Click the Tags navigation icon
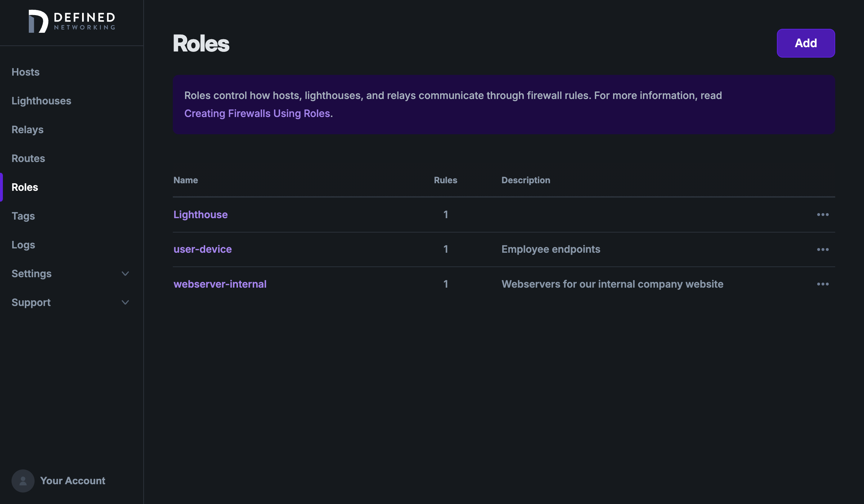The image size is (864, 504). (23, 215)
